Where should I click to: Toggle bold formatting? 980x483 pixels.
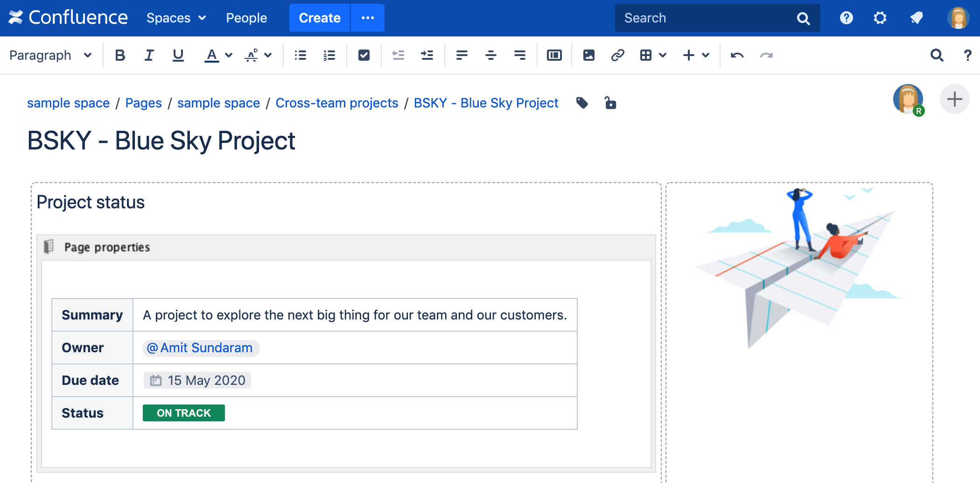point(120,55)
